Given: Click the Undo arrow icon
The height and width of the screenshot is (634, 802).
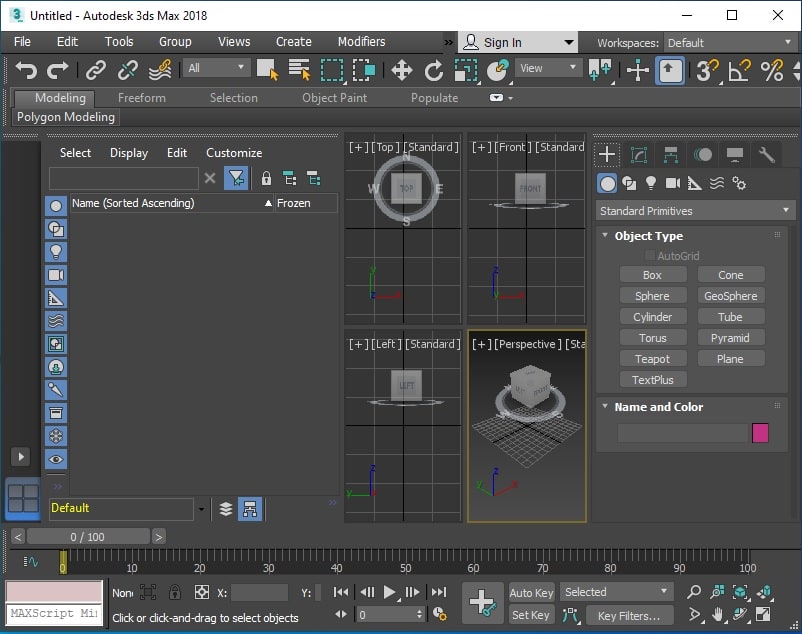Looking at the screenshot, I should coord(26,70).
